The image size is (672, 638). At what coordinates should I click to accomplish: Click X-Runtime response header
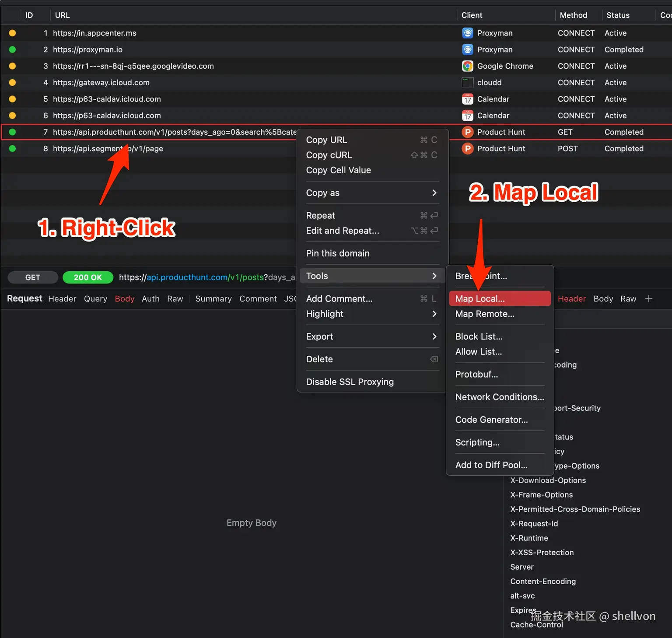(x=529, y=538)
